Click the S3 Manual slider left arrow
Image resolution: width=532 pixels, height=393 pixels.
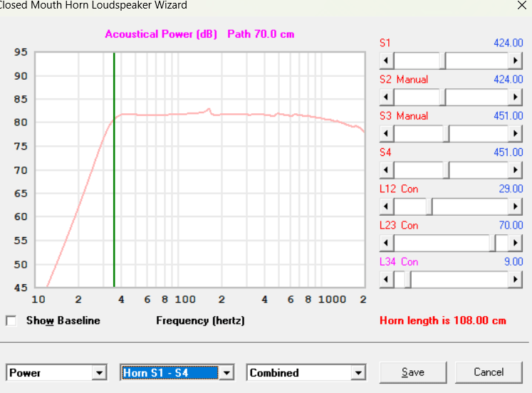coord(387,134)
